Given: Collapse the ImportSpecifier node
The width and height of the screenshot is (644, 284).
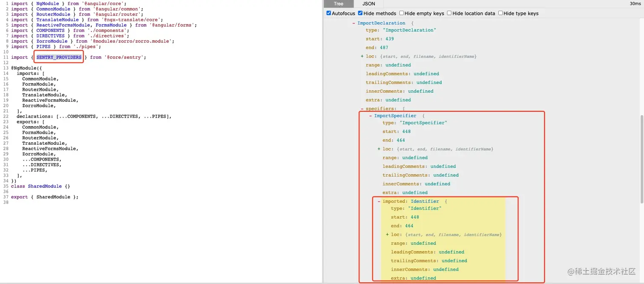Looking at the screenshot, I should [371, 116].
